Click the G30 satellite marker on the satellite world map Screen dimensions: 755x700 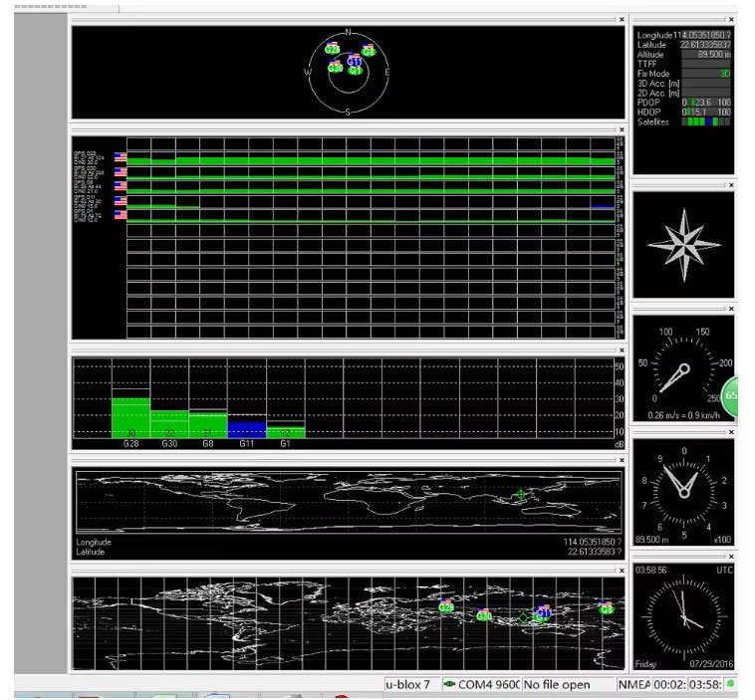(x=483, y=615)
